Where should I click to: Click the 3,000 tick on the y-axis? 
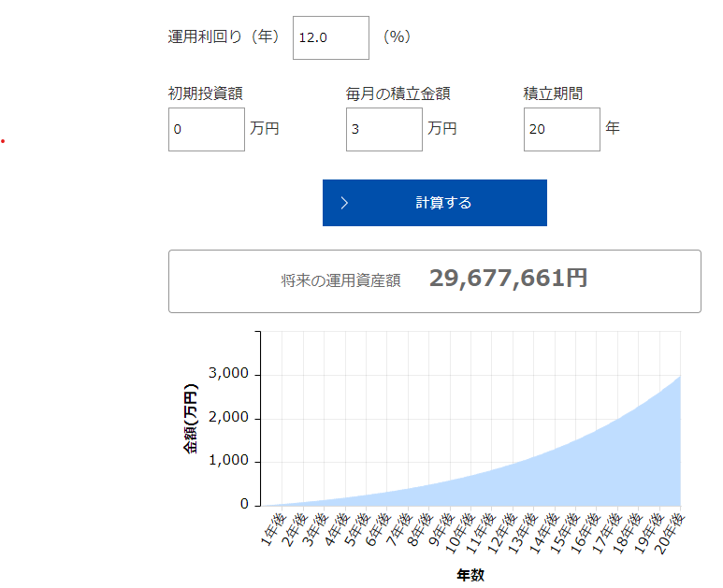pos(228,374)
